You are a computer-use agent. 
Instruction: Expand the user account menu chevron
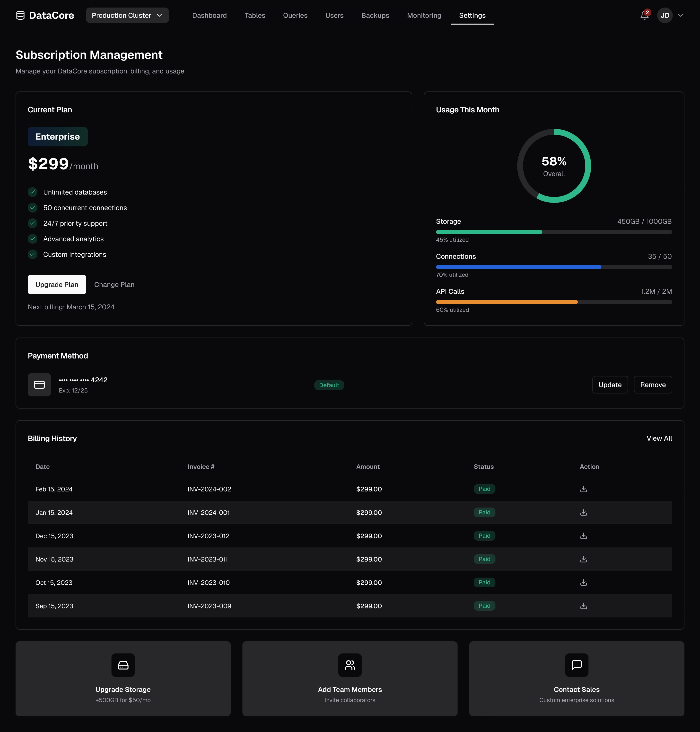click(681, 15)
